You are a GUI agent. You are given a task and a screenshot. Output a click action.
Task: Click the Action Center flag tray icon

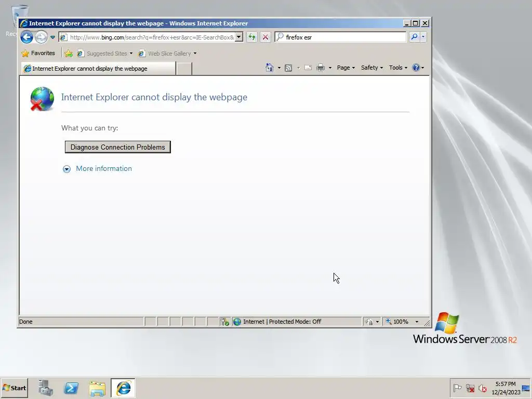point(457,388)
